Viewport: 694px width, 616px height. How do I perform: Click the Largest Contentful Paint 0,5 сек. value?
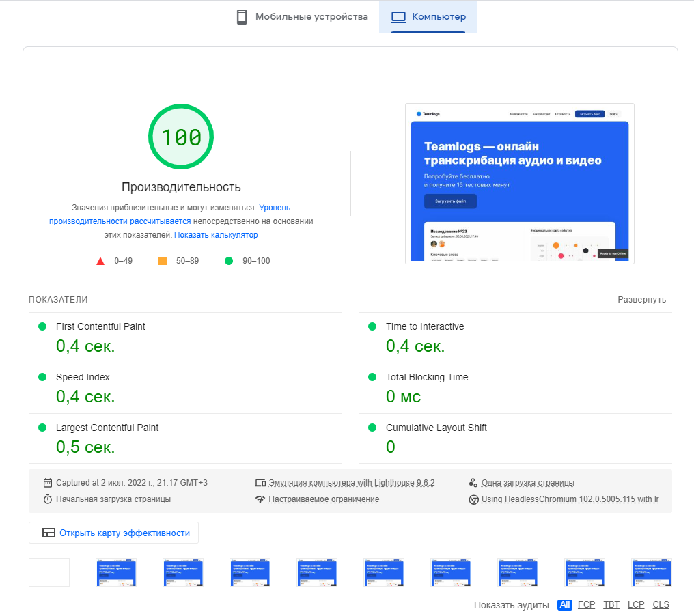85,447
